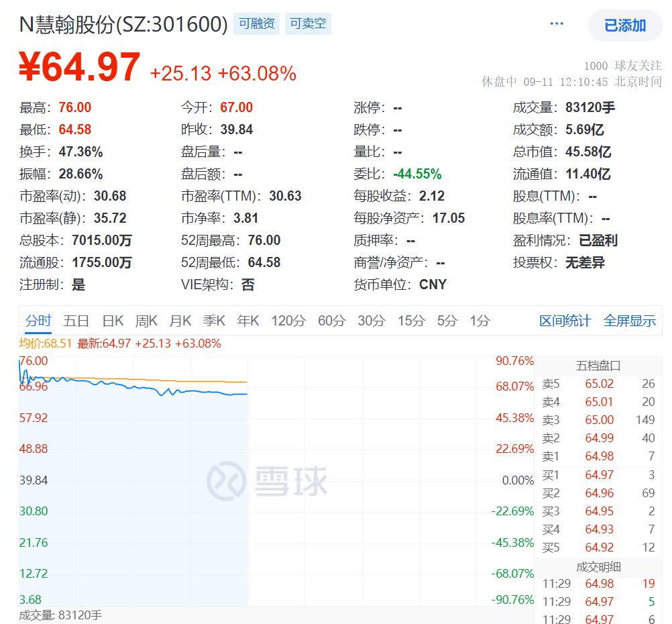Open the three-dot more options menu
Image resolution: width=672 pixels, height=624 pixels.
[557, 24]
